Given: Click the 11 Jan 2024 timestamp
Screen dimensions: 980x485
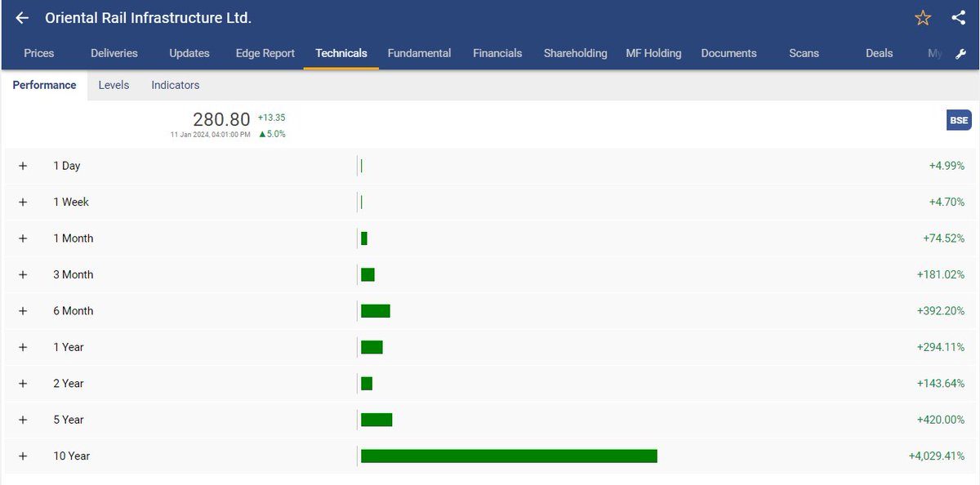Looking at the screenshot, I should point(210,135).
